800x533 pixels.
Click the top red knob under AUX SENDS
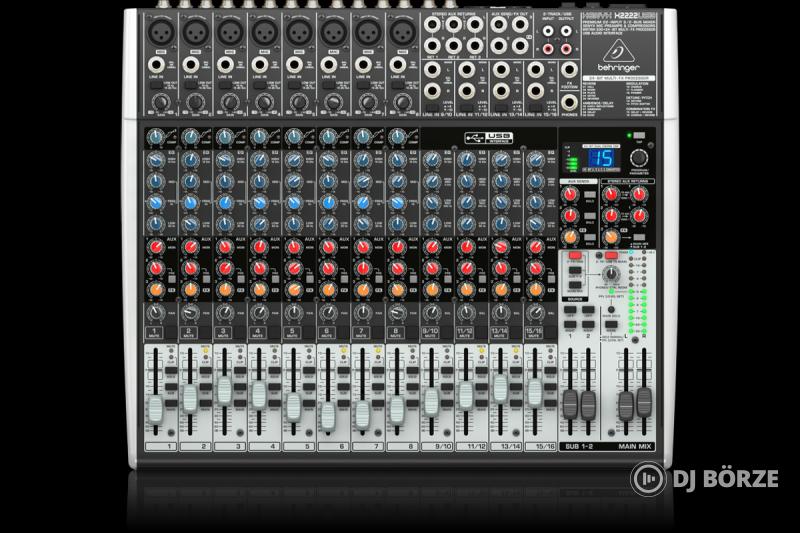click(570, 194)
